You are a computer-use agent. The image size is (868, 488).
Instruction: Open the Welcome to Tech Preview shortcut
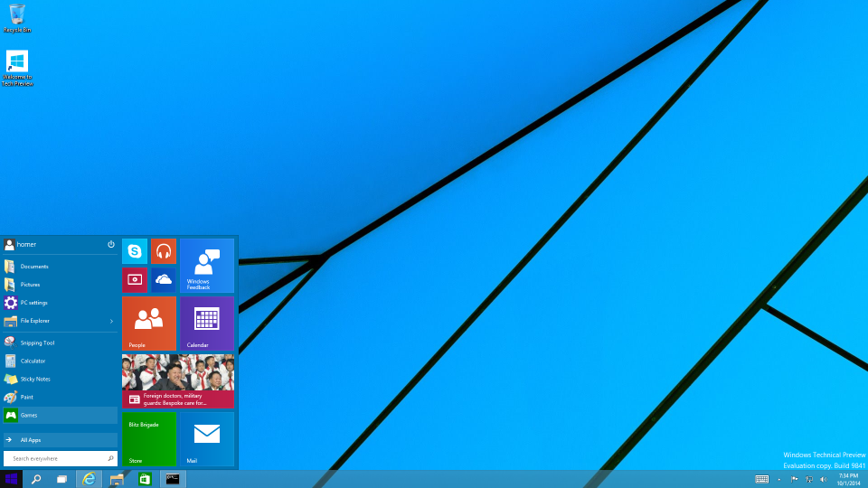pos(17,68)
